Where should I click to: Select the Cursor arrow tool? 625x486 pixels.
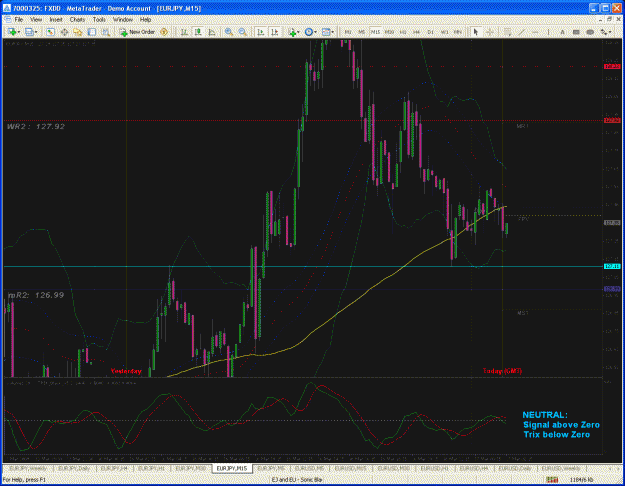pos(476,32)
